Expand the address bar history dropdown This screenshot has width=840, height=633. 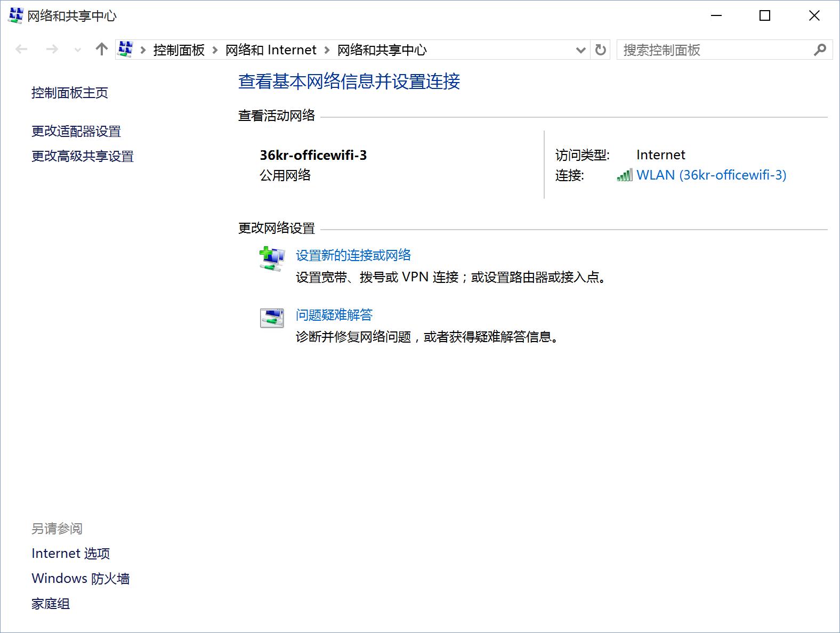pyautogui.click(x=581, y=50)
